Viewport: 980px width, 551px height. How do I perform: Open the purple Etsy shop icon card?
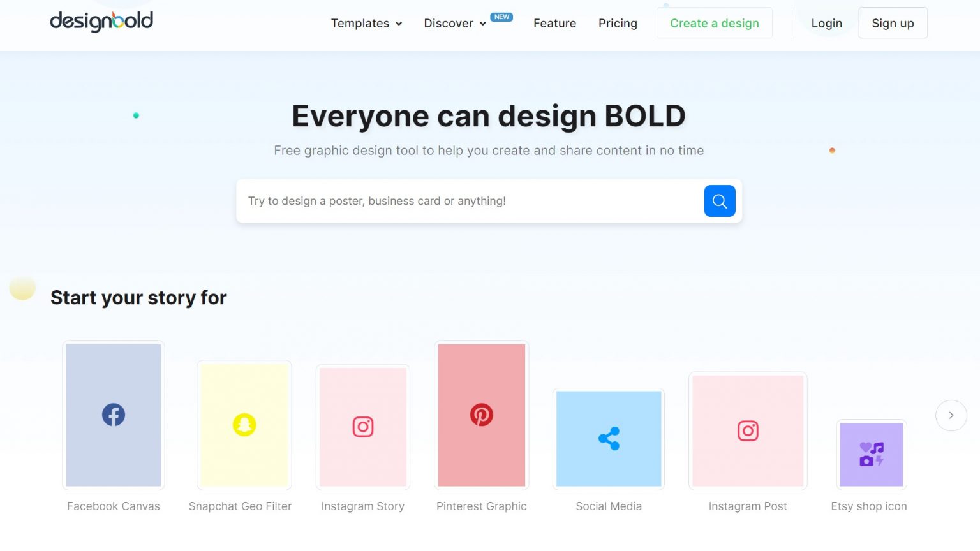(x=872, y=455)
